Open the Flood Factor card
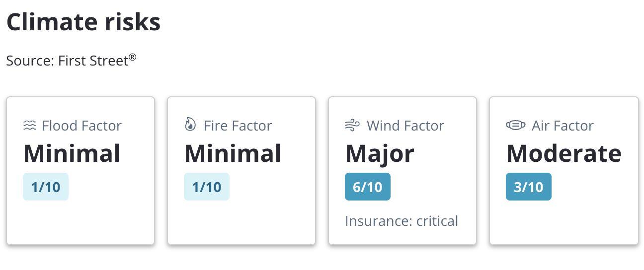The width and height of the screenshot is (644, 270). pos(80,171)
